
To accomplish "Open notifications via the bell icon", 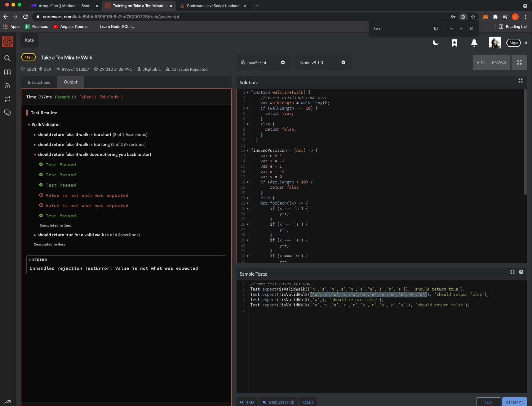I will click(474, 43).
